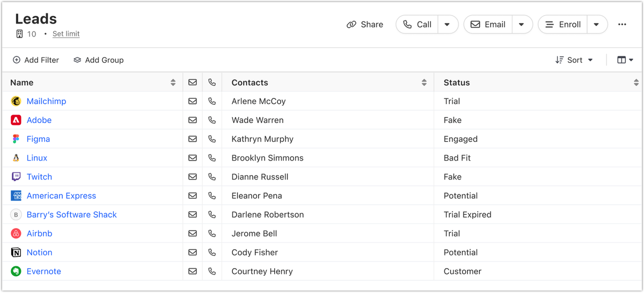Click the Mailchimp logo icon

(x=16, y=101)
